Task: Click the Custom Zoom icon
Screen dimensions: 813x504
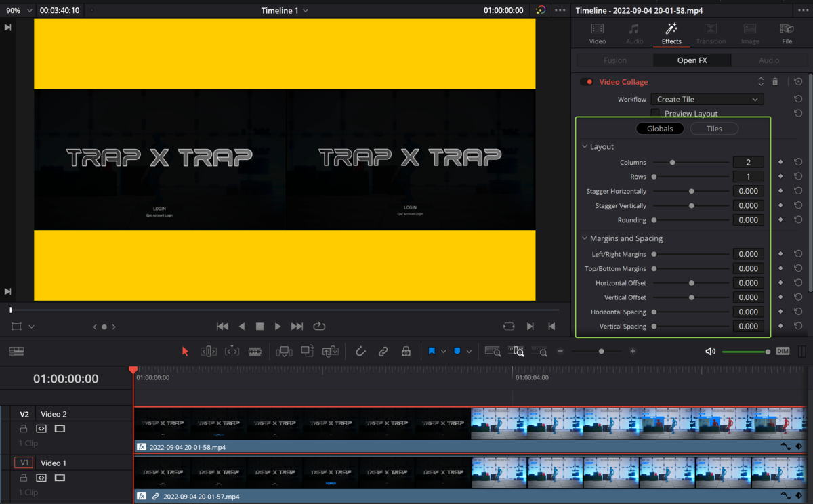Action: (539, 351)
